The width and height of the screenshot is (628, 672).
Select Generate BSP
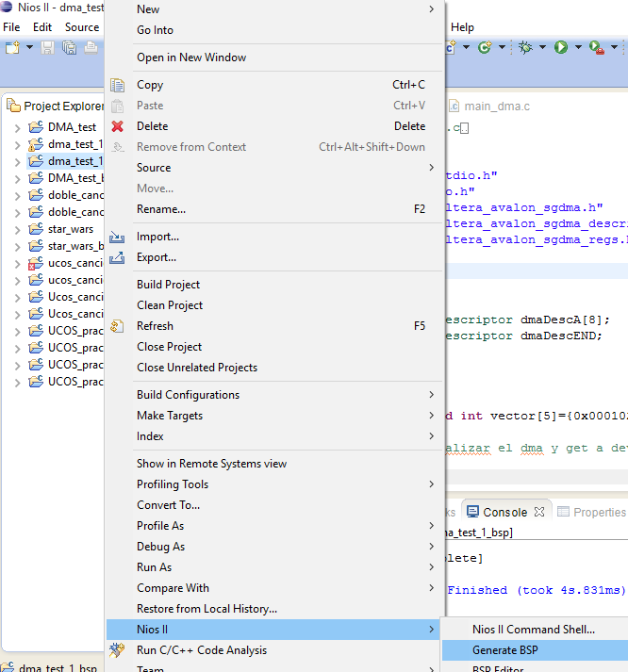(535, 650)
